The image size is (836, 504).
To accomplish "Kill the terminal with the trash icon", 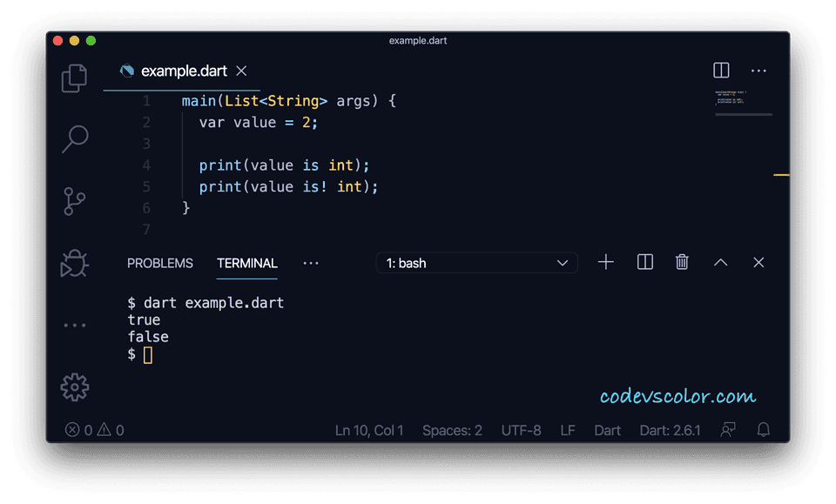I will click(682, 262).
